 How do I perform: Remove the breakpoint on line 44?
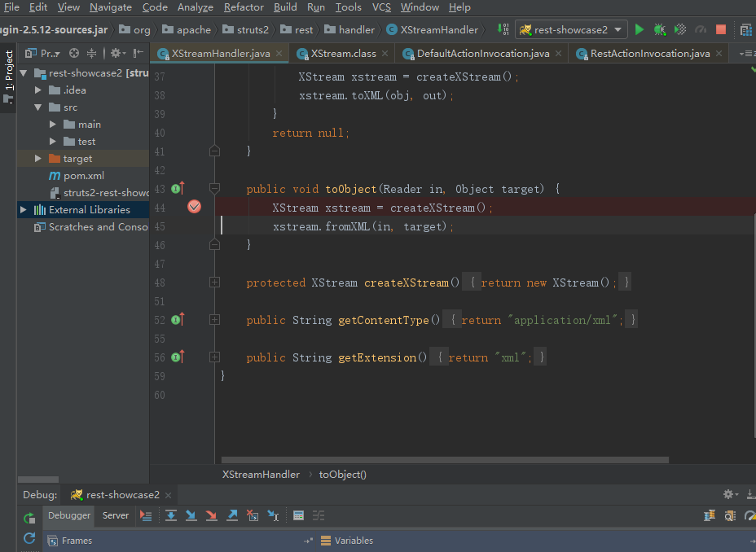point(194,207)
